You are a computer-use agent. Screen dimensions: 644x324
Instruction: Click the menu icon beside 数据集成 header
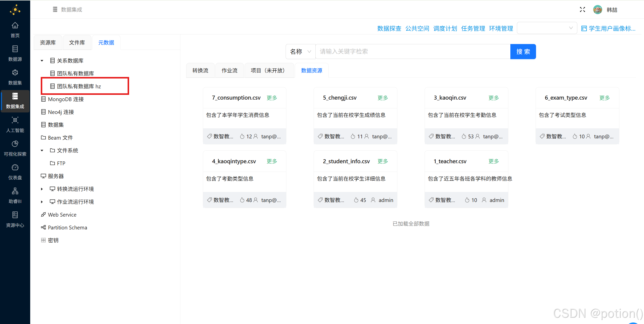55,9
